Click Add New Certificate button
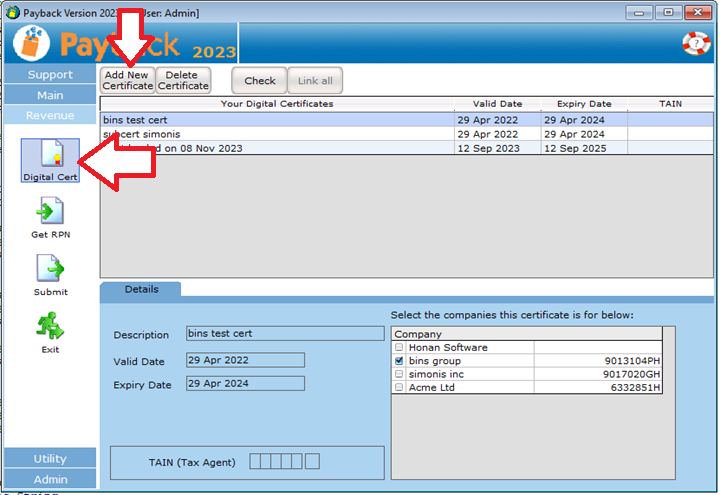720x495 pixels. click(x=127, y=81)
